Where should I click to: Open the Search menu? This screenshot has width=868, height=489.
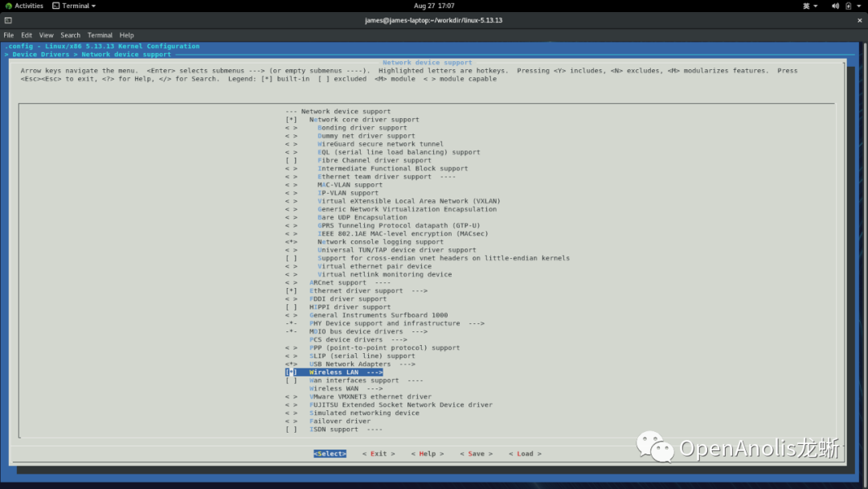pos(70,35)
